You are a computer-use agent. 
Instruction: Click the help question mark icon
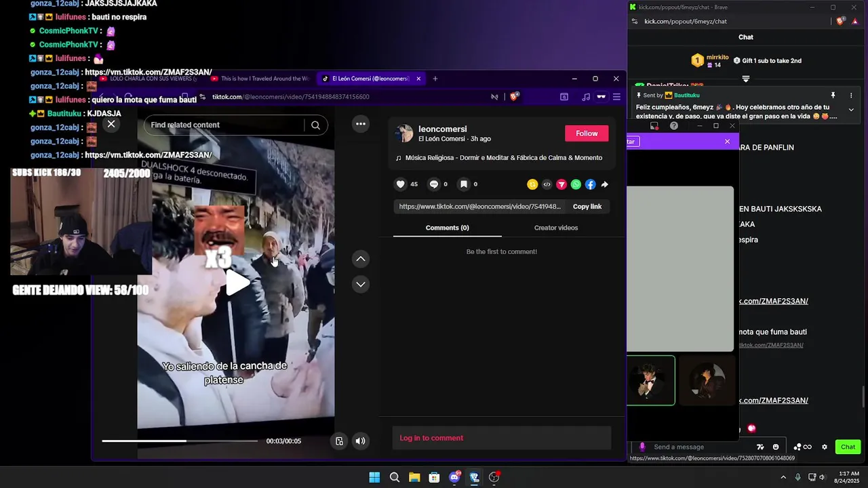[673, 126]
